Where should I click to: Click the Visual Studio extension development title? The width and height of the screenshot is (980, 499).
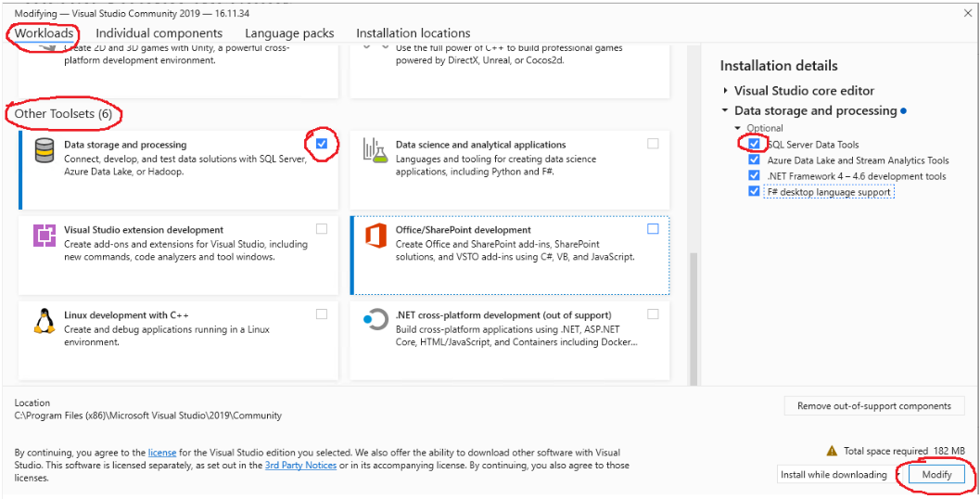(x=144, y=230)
